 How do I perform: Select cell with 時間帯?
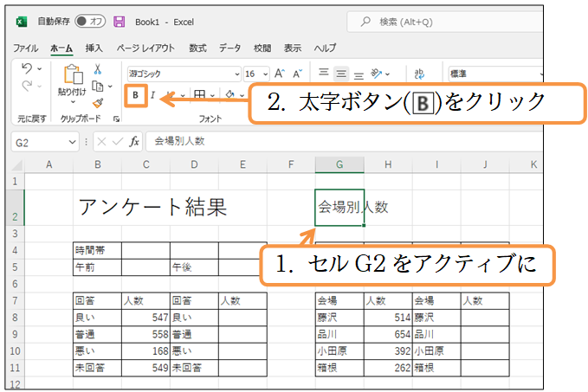(98, 250)
